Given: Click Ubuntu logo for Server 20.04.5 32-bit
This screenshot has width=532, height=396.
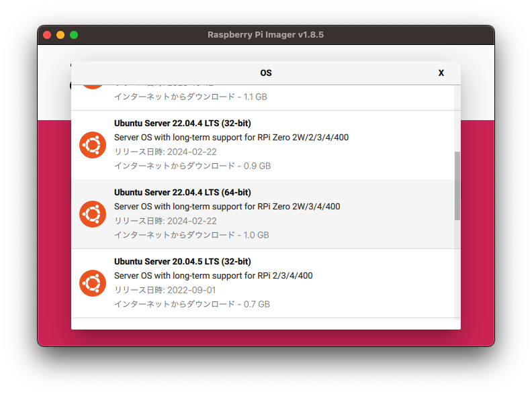Looking at the screenshot, I should (x=93, y=283).
